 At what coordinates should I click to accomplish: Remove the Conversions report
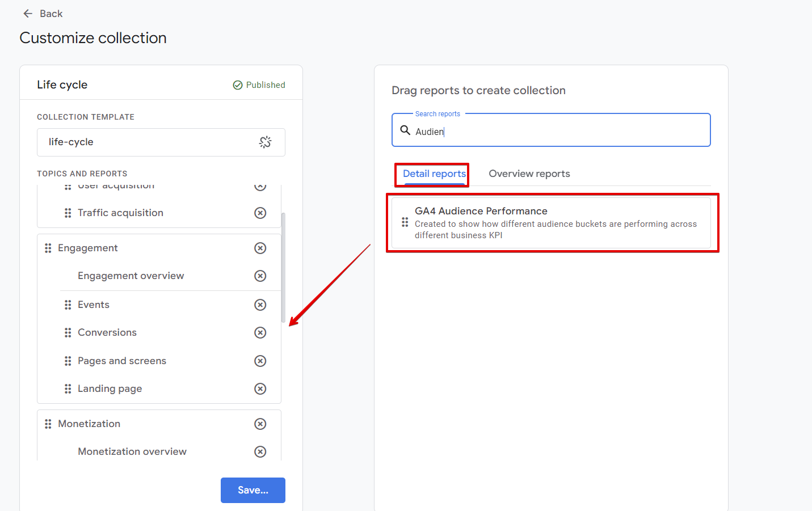(x=260, y=332)
